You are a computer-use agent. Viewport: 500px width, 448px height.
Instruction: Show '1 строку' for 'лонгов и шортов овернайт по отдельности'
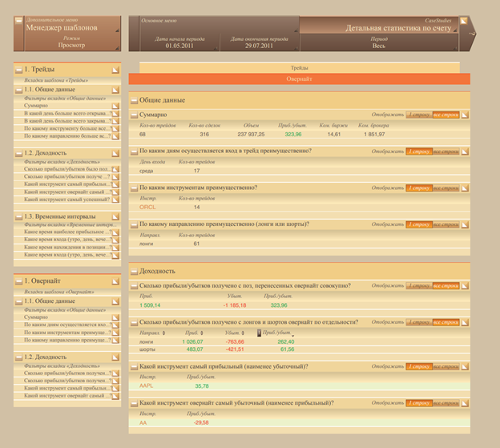(x=419, y=322)
